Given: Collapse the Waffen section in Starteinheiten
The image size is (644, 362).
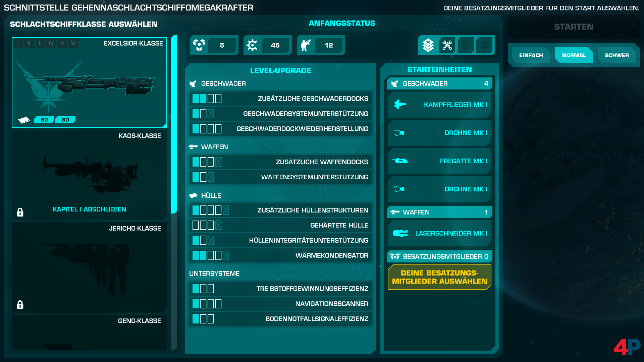Looking at the screenshot, I should point(439,212).
